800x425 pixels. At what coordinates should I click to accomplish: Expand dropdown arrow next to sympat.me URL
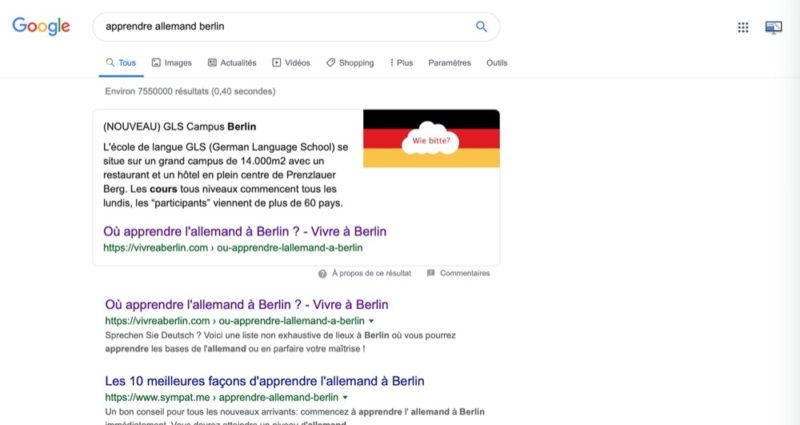click(345, 398)
